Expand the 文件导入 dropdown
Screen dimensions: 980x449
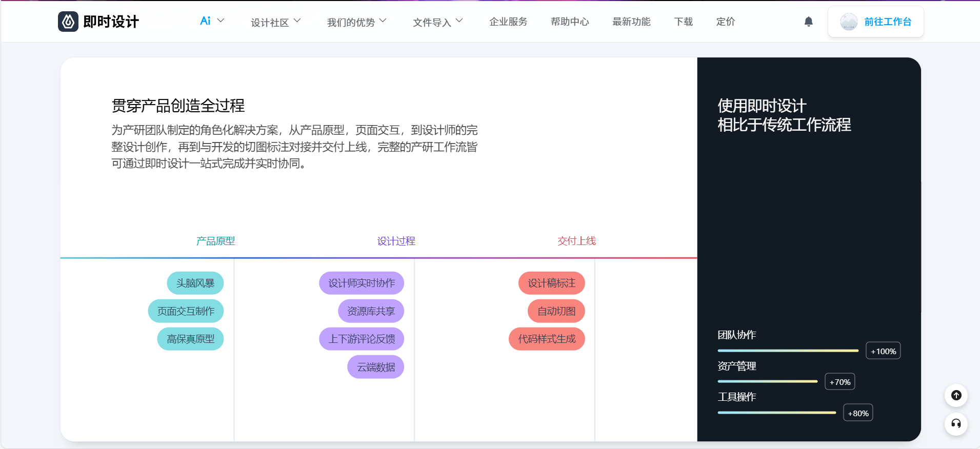point(437,22)
